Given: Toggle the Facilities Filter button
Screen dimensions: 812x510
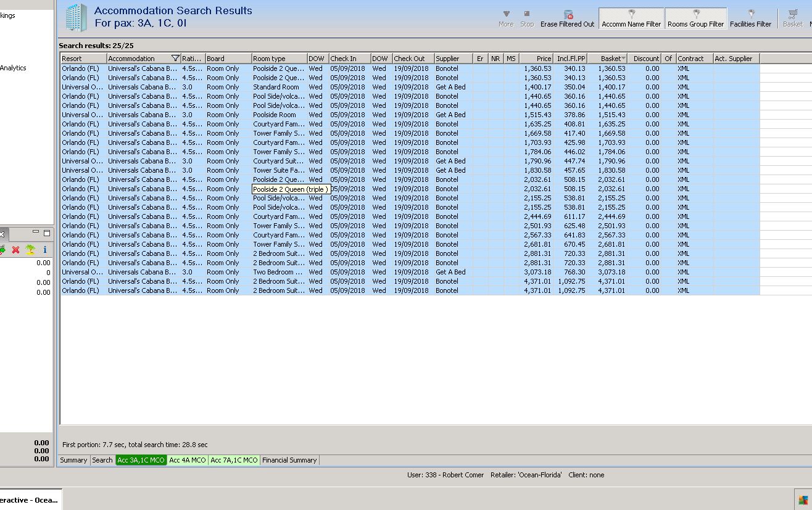Looking at the screenshot, I should click(x=751, y=19).
